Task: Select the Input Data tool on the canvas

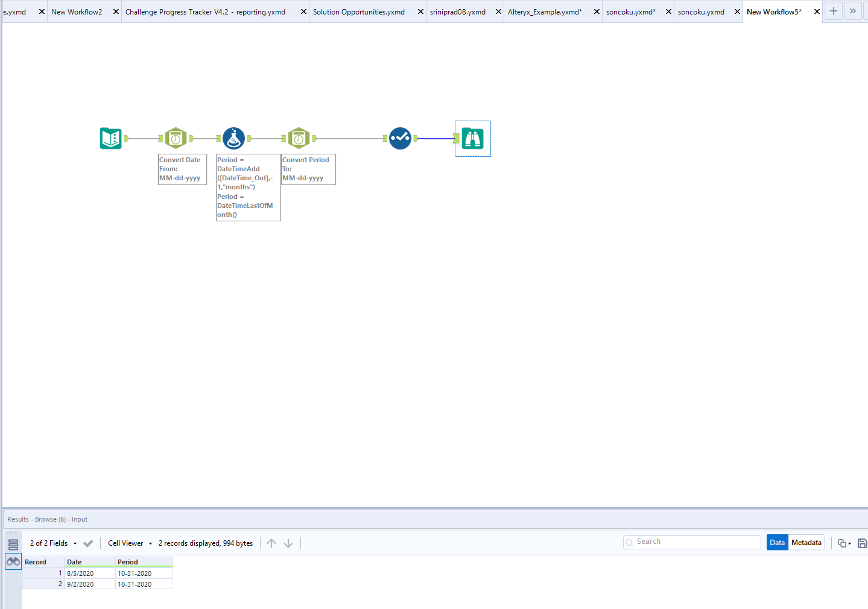Action: point(111,137)
